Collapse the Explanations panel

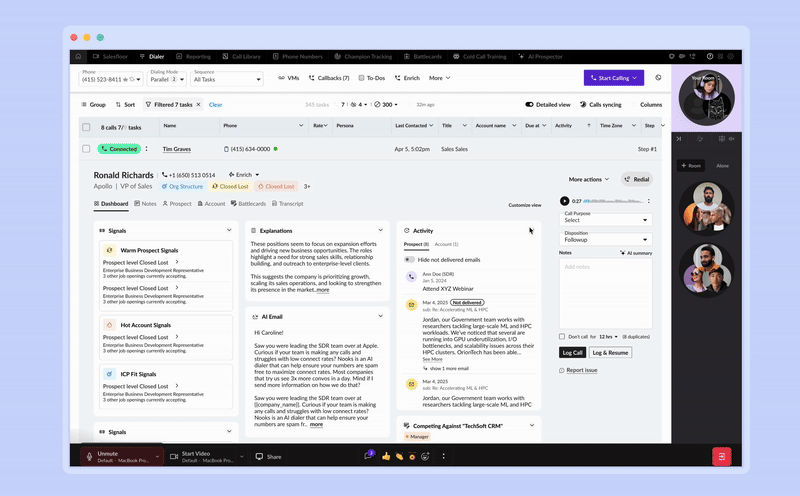381,230
